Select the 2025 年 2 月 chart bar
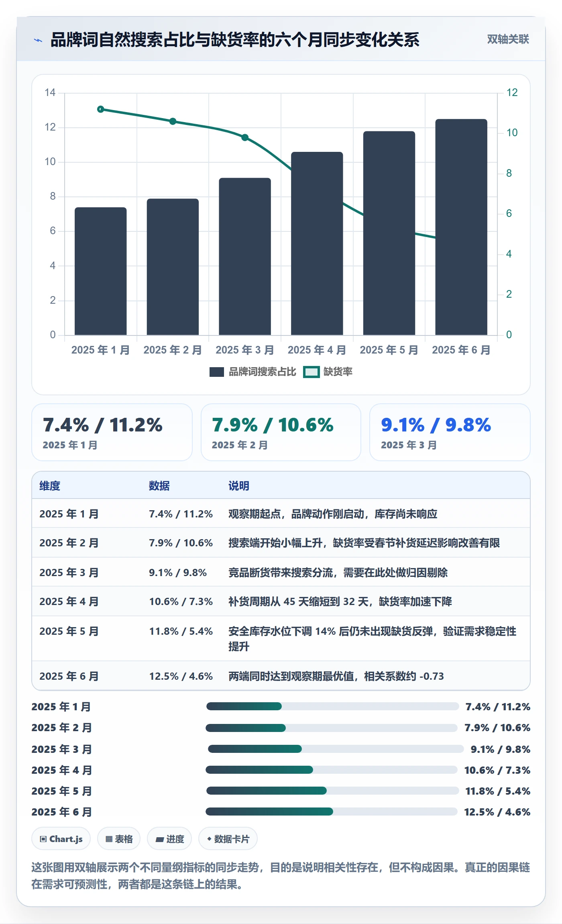This screenshot has height=924, width=562. click(173, 267)
